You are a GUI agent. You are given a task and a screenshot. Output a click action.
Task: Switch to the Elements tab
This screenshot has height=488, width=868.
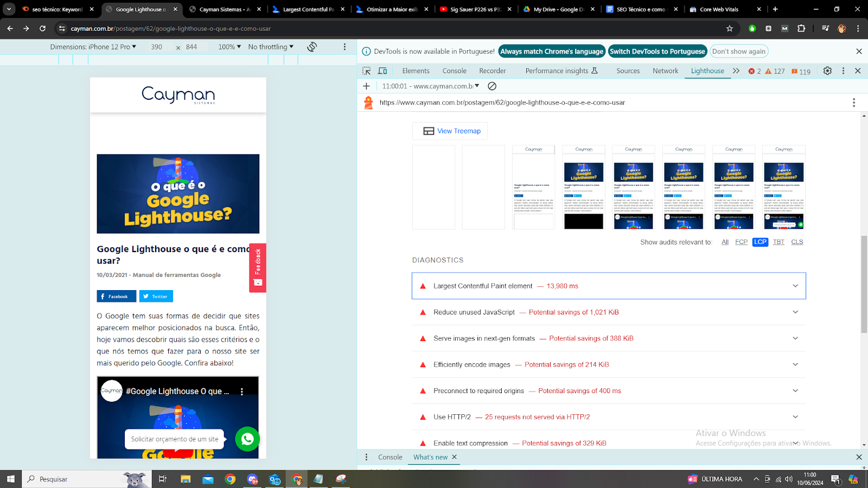(x=416, y=71)
